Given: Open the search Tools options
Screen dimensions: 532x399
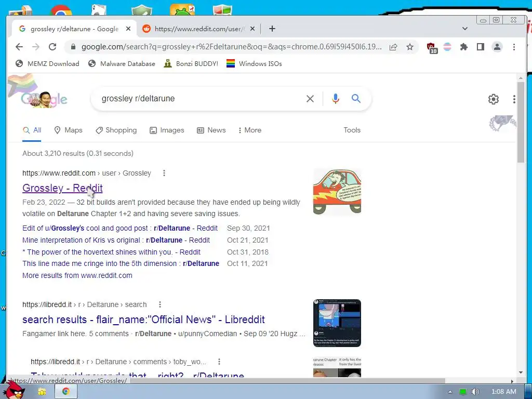Looking at the screenshot, I should [352, 130].
